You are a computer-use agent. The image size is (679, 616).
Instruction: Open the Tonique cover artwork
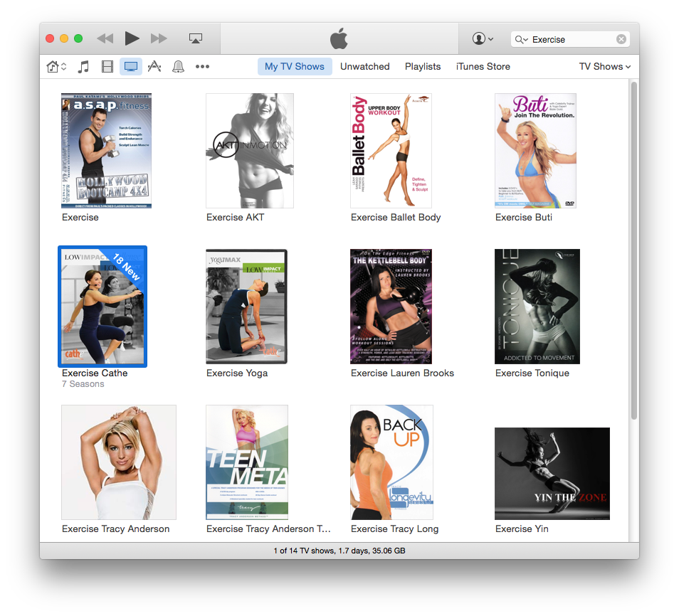click(x=537, y=307)
